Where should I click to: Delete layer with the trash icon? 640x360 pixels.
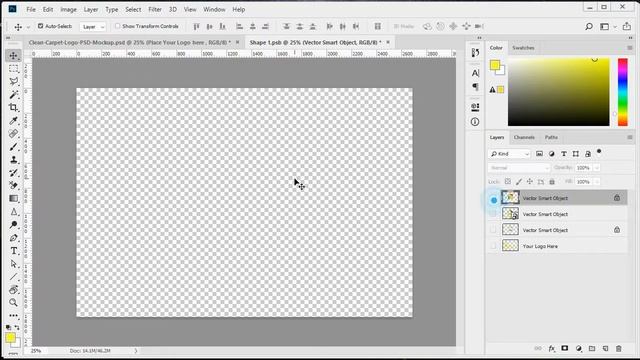(x=619, y=349)
